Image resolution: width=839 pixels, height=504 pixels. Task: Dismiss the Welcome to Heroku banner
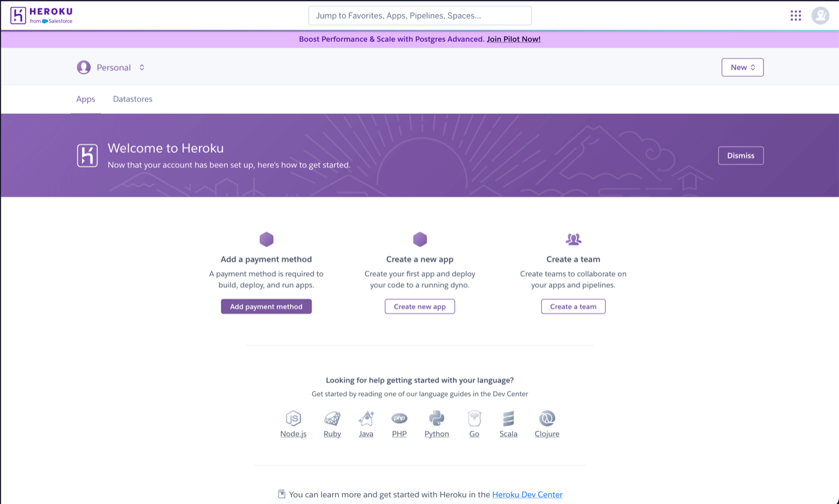pyautogui.click(x=741, y=155)
